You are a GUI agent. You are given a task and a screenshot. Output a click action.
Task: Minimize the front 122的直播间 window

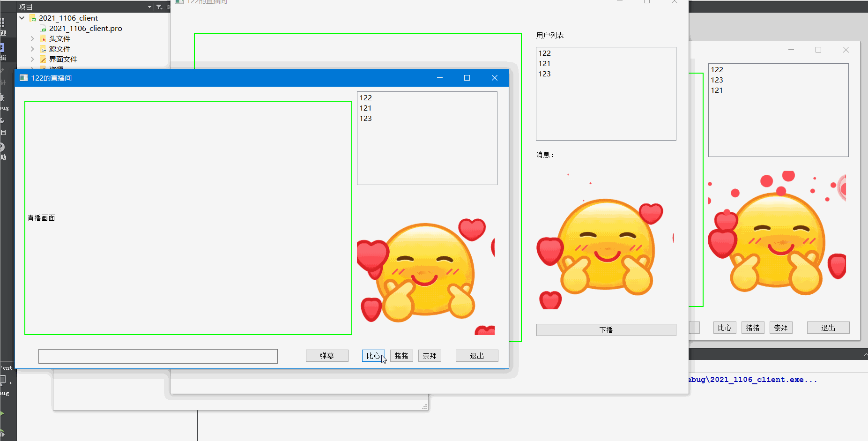(x=440, y=78)
